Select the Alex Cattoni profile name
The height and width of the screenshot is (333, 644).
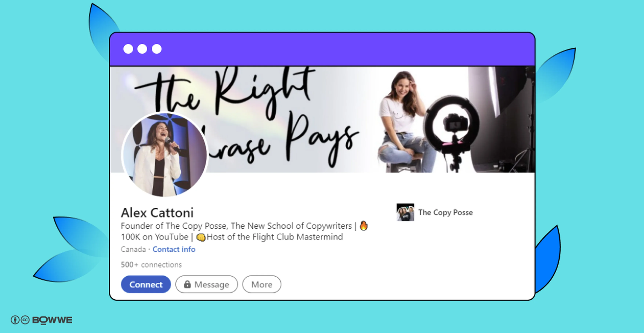pos(157,213)
